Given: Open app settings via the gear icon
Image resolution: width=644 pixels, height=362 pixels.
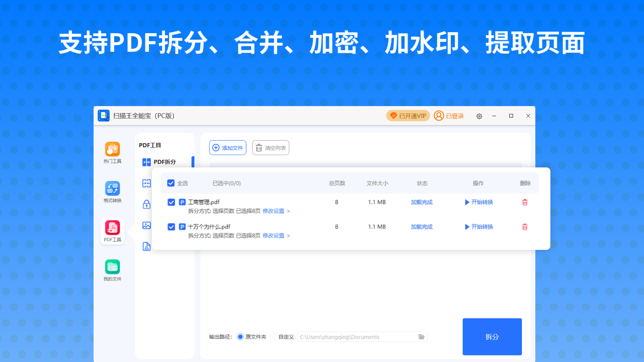Looking at the screenshot, I should click(479, 116).
